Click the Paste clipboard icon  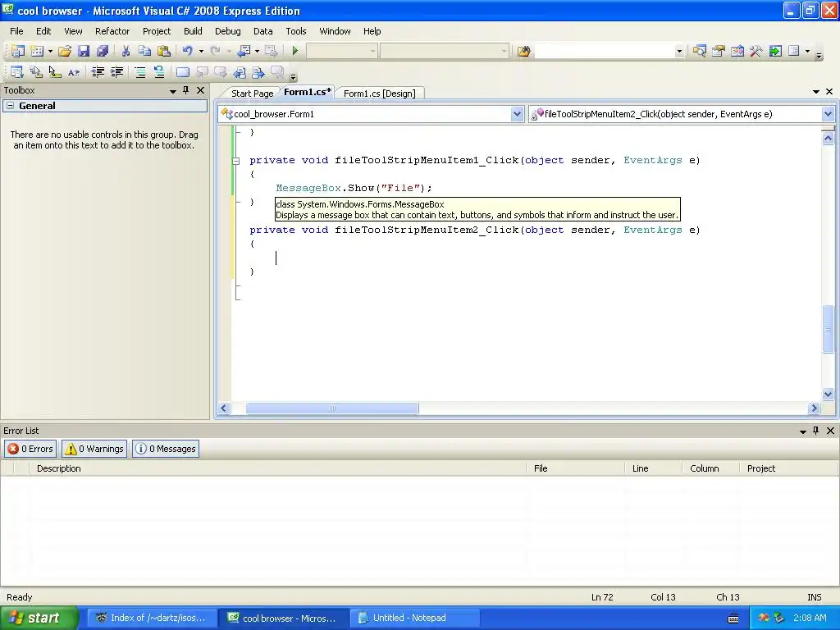pyautogui.click(x=164, y=51)
